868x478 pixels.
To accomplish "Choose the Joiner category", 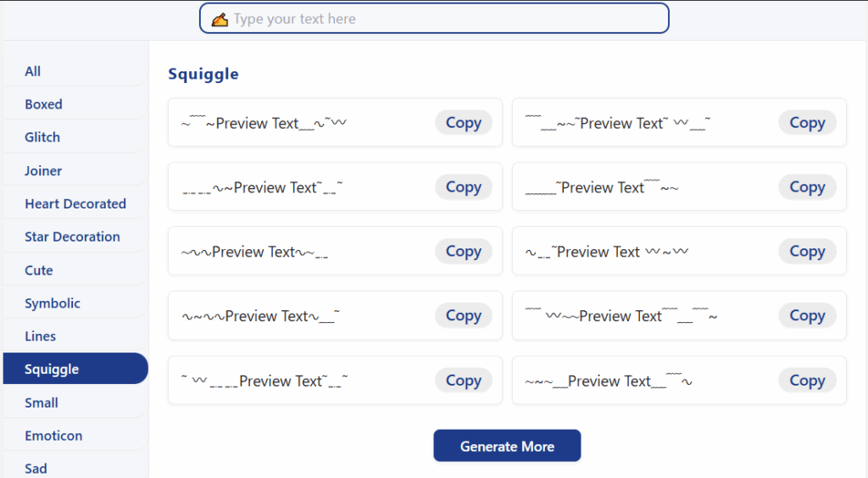I will click(x=75, y=170).
